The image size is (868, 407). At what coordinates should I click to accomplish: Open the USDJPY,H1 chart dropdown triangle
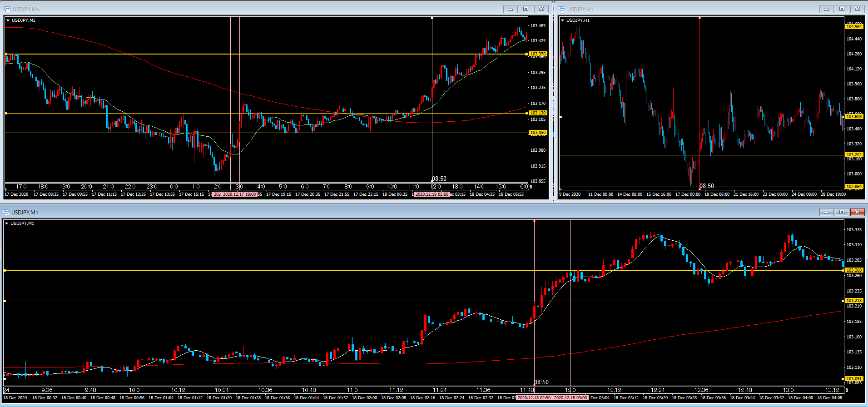pyautogui.click(x=563, y=20)
